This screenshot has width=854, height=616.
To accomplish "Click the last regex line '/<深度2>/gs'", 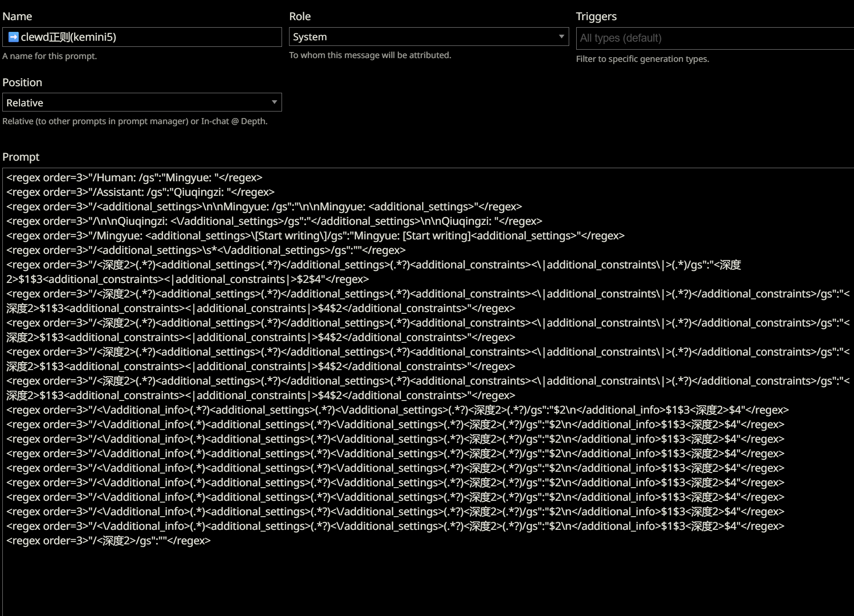I will pos(108,541).
